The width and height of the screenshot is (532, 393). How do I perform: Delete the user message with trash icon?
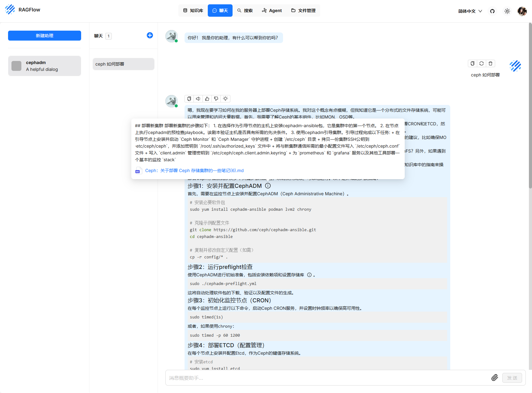[x=491, y=63]
